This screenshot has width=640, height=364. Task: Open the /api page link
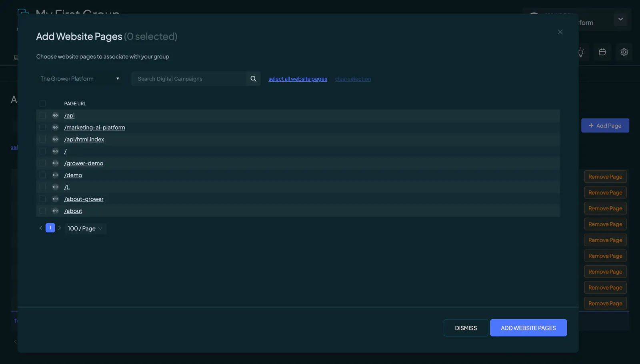(70, 116)
